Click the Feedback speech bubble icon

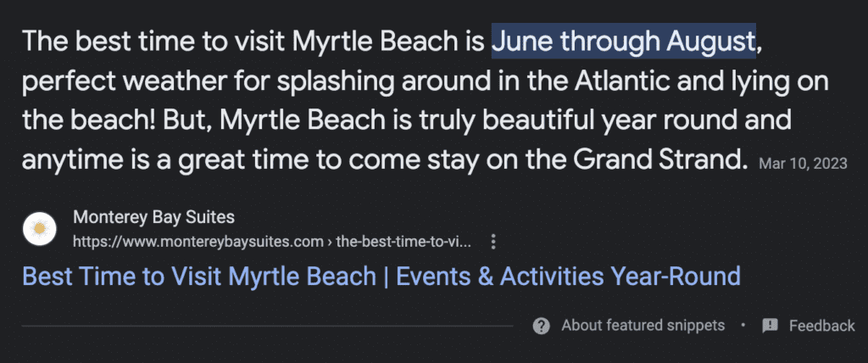(x=770, y=326)
